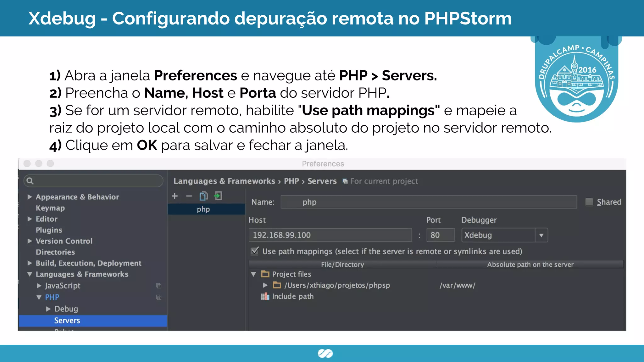Collapse Languages & Frameworks section
This screenshot has height=362, width=644.
(x=30, y=274)
